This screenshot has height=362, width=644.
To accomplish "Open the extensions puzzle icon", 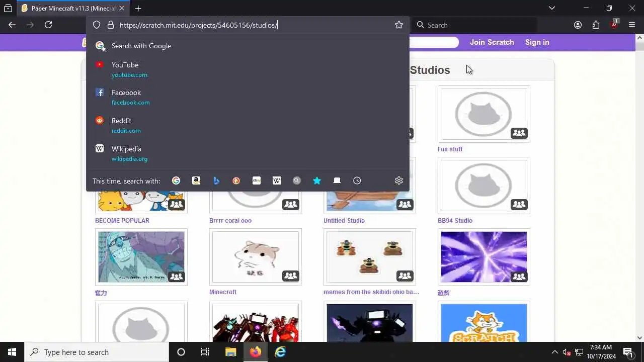I will [x=596, y=25].
